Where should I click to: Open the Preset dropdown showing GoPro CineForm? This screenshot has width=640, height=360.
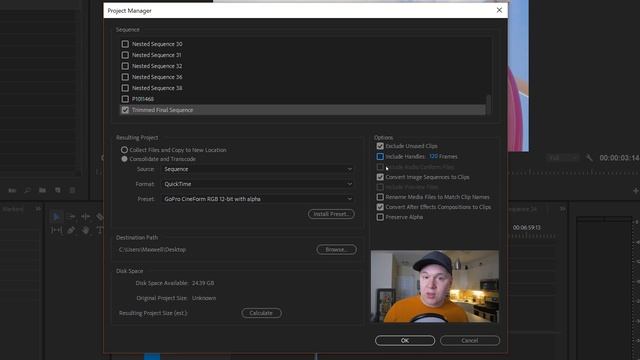point(258,199)
